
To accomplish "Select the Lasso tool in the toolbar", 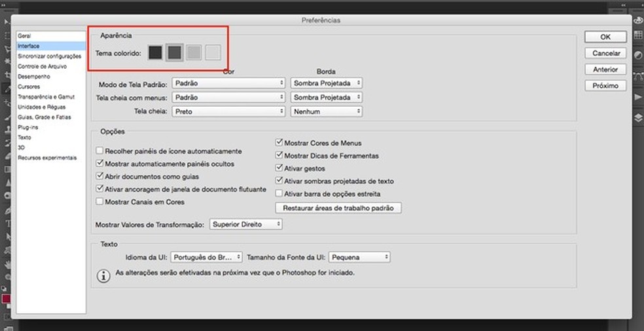I will 6,49.
